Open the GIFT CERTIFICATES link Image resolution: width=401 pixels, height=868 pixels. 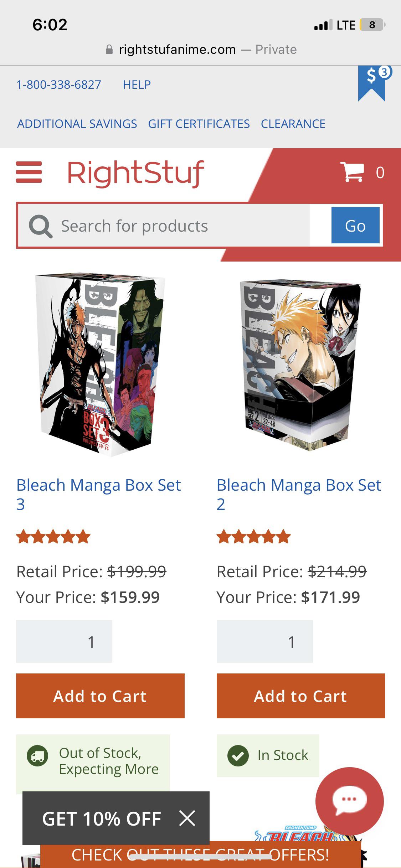coord(199,124)
